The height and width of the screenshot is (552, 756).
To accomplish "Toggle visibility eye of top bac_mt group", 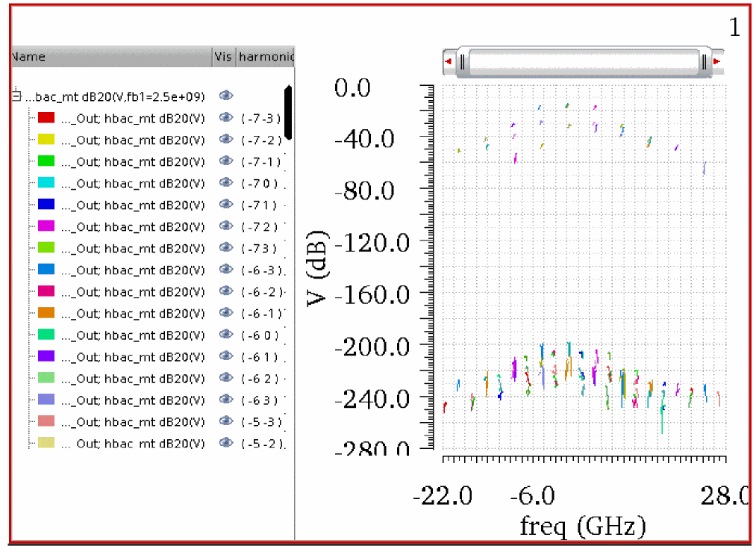I will pos(225,96).
